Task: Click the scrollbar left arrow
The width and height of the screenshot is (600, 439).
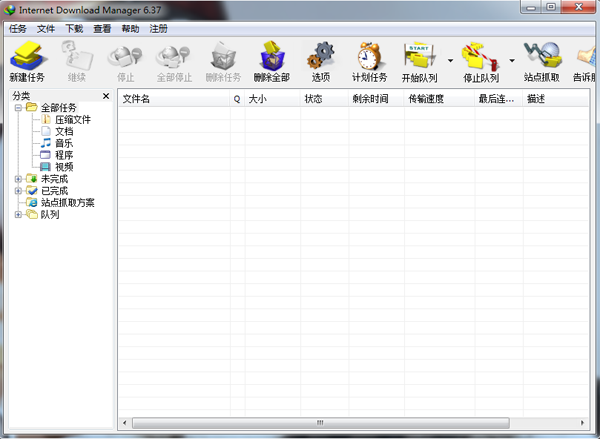Action: (124, 423)
